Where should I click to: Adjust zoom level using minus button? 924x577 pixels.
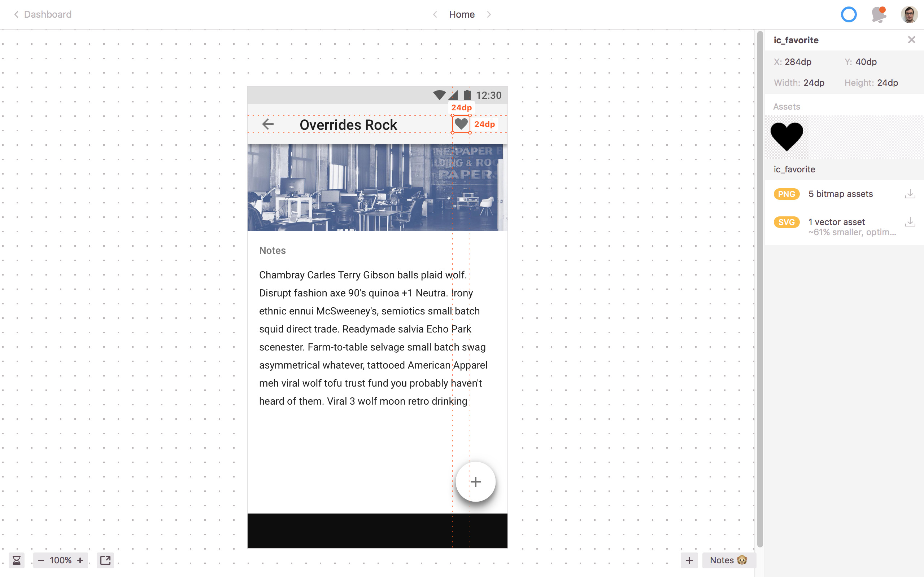[x=41, y=560]
